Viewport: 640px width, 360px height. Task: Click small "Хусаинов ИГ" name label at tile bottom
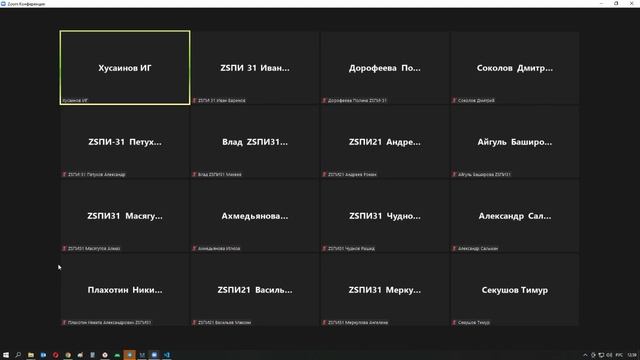pyautogui.click(x=75, y=100)
